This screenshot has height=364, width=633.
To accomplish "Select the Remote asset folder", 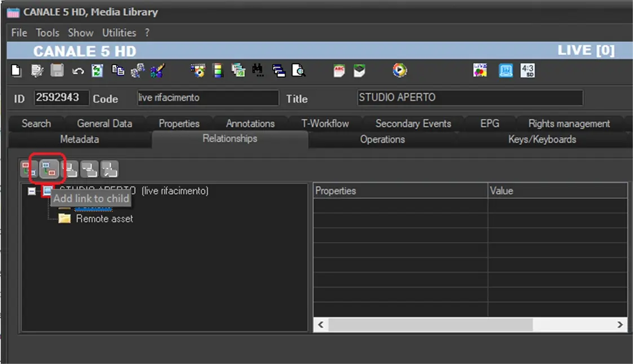I will [104, 219].
